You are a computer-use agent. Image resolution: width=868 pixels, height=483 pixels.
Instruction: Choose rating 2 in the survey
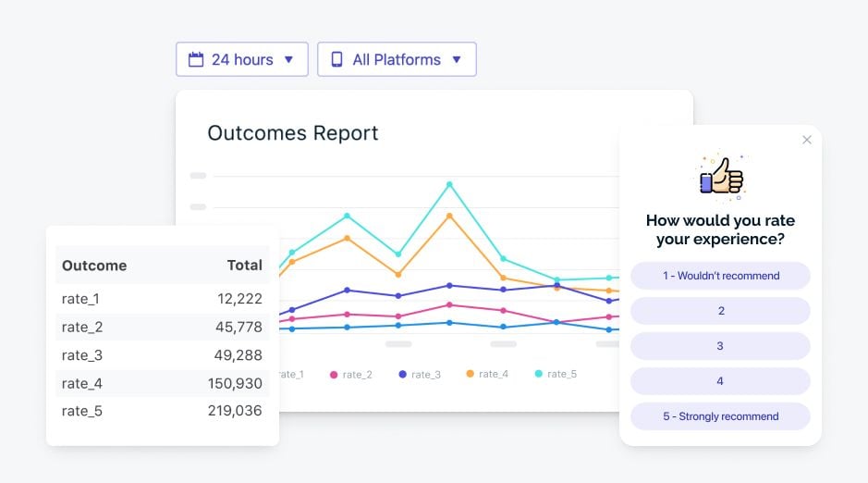(x=720, y=311)
